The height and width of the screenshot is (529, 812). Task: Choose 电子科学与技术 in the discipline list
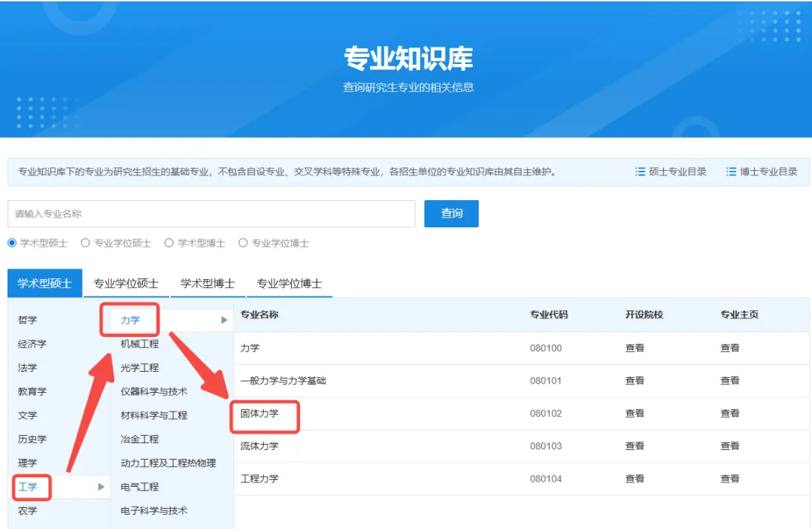click(154, 511)
